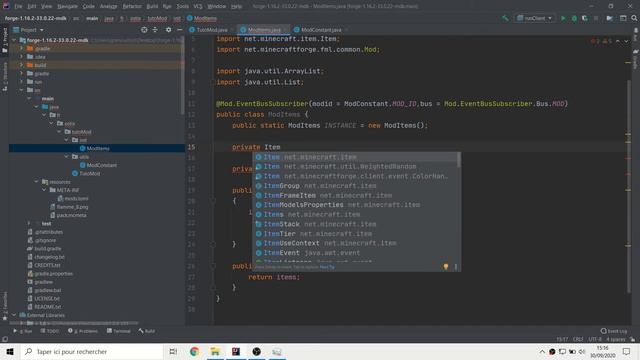Run the runClient configuration with green play
Screen dimensions: 640x360
point(563,18)
